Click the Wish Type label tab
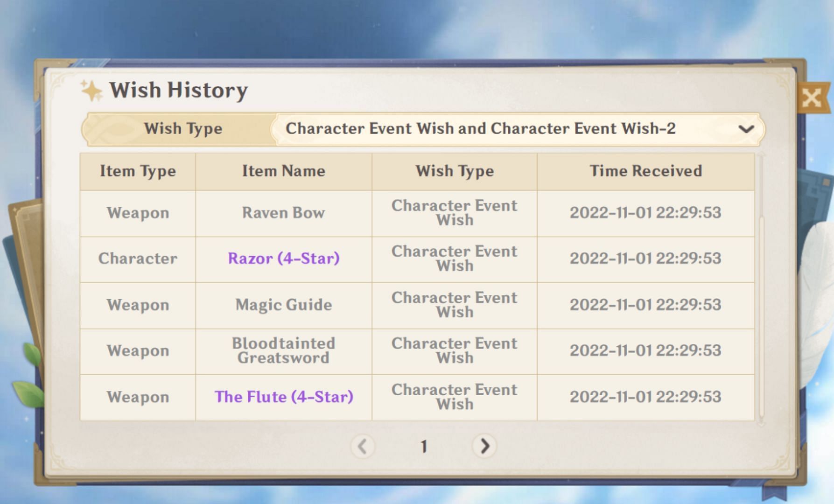 182,129
